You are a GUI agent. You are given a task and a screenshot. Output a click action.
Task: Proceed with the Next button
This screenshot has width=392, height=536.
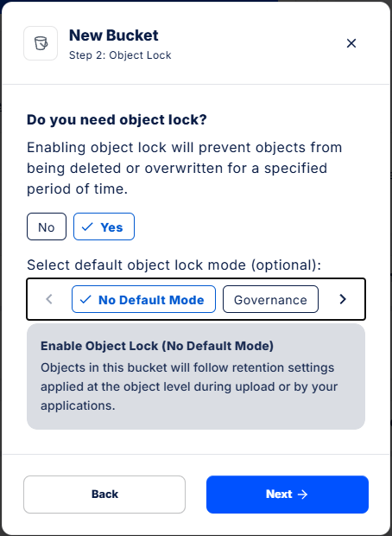pyautogui.click(x=288, y=495)
